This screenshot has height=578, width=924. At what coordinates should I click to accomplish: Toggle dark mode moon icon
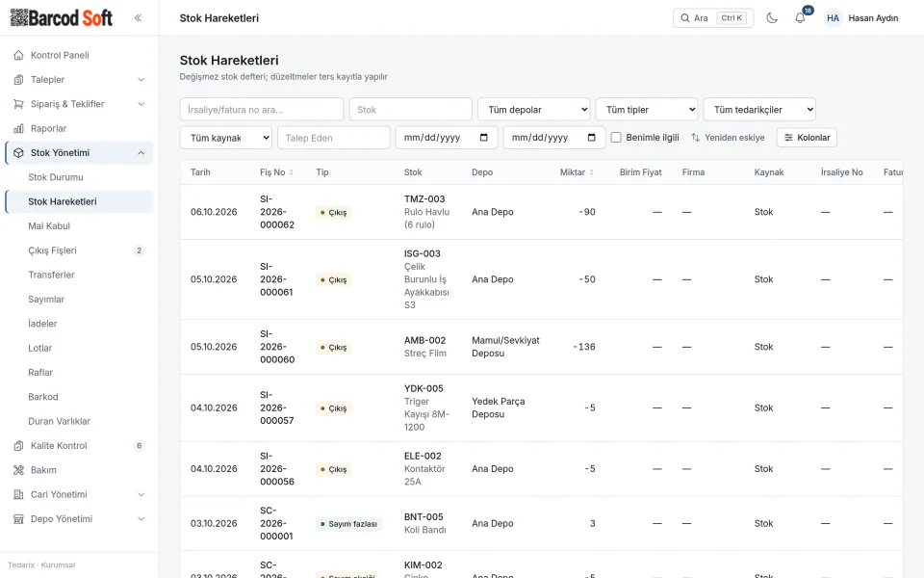[x=772, y=17]
